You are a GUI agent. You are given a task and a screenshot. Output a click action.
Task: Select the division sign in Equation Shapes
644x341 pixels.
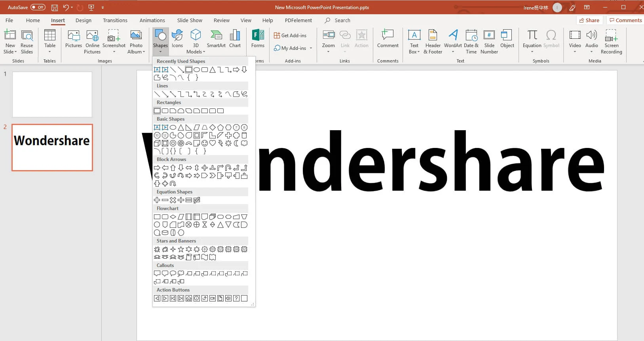tap(181, 200)
